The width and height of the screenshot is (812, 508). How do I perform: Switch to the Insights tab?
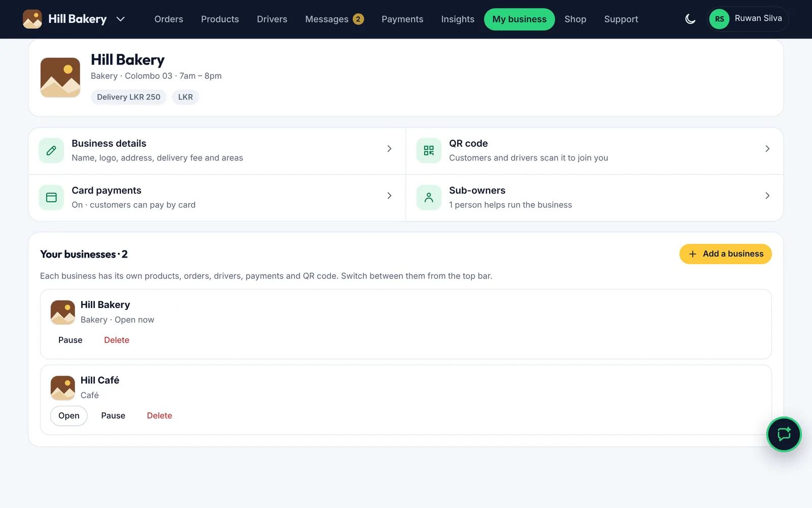point(458,19)
